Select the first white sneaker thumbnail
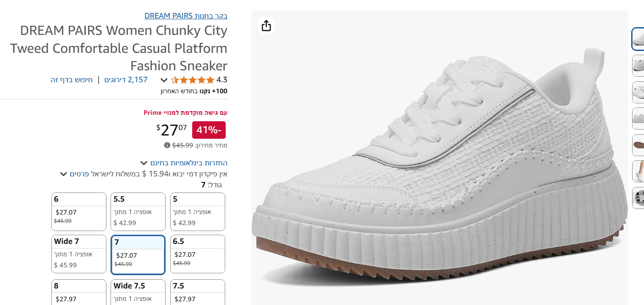 click(x=638, y=39)
